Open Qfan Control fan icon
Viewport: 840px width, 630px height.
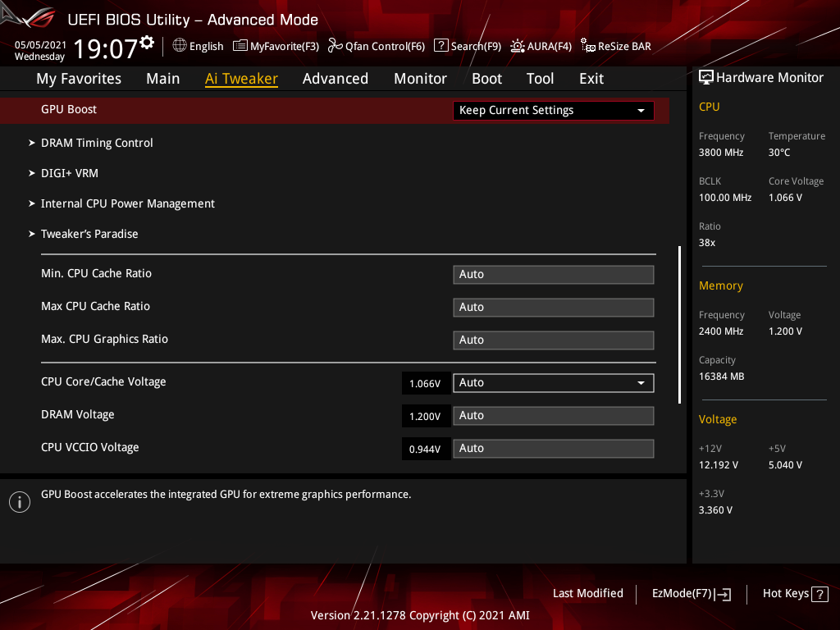tap(336, 46)
